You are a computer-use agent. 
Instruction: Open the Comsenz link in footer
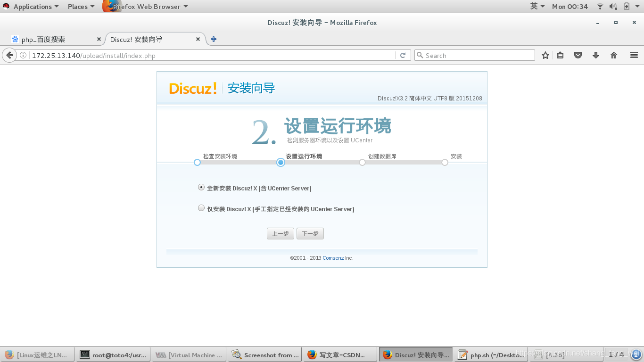333,258
